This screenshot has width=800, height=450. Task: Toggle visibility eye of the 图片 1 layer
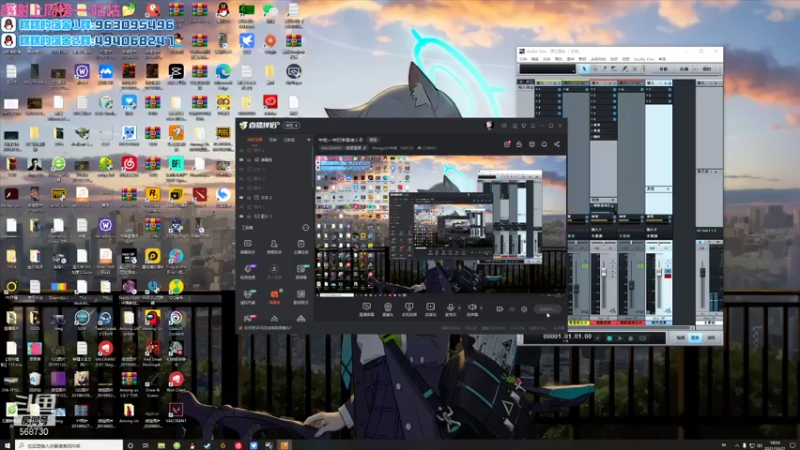click(x=242, y=216)
